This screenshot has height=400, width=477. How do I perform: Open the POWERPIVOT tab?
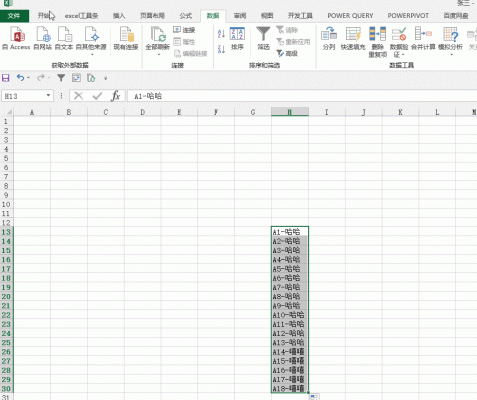[x=408, y=16]
